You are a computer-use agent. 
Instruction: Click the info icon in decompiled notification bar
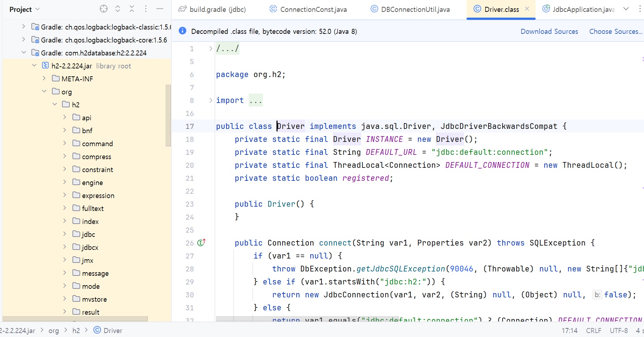(x=183, y=31)
